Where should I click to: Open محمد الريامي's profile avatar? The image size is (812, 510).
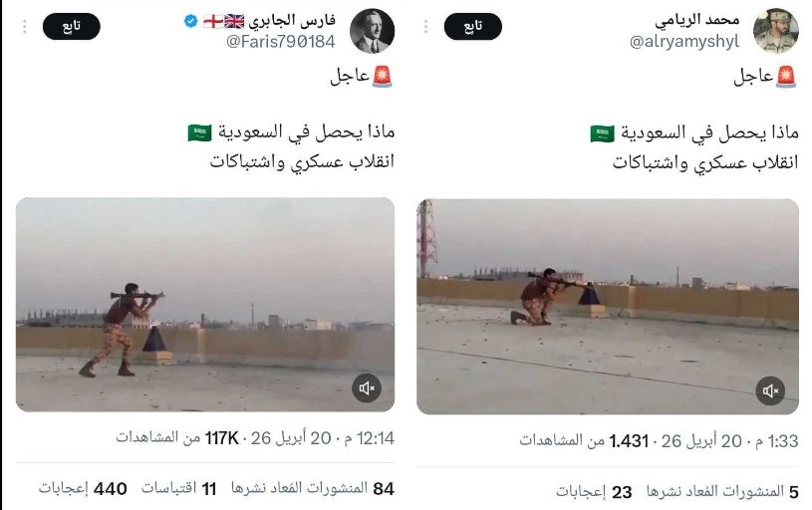click(775, 31)
